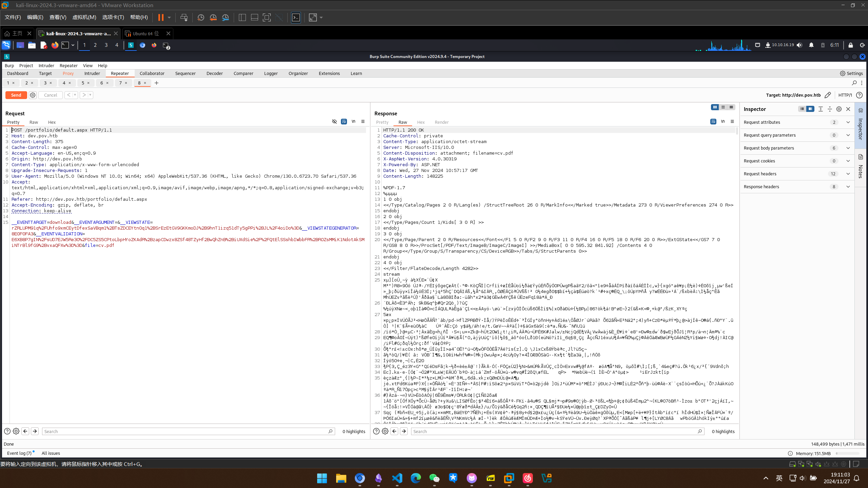Go to previous response search match
This screenshot has width=868, height=488.
pyautogui.click(x=394, y=431)
